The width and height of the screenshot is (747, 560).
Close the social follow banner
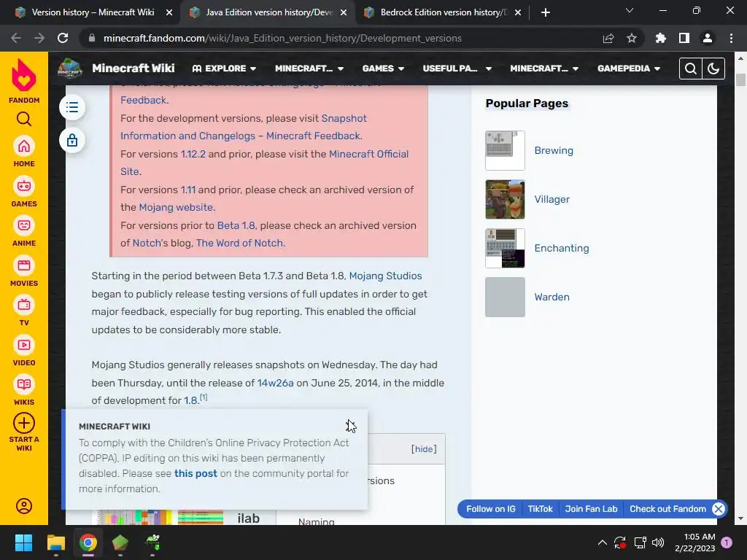(719, 509)
